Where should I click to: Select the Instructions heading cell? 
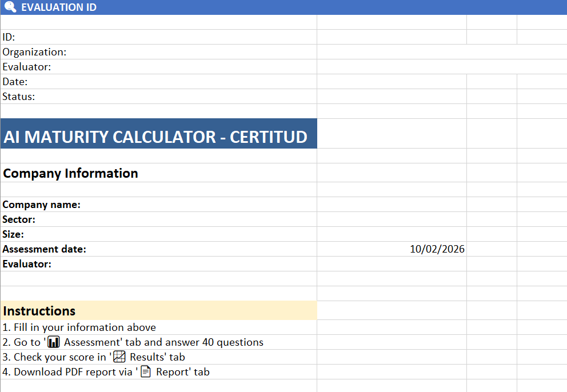pyautogui.click(x=159, y=310)
